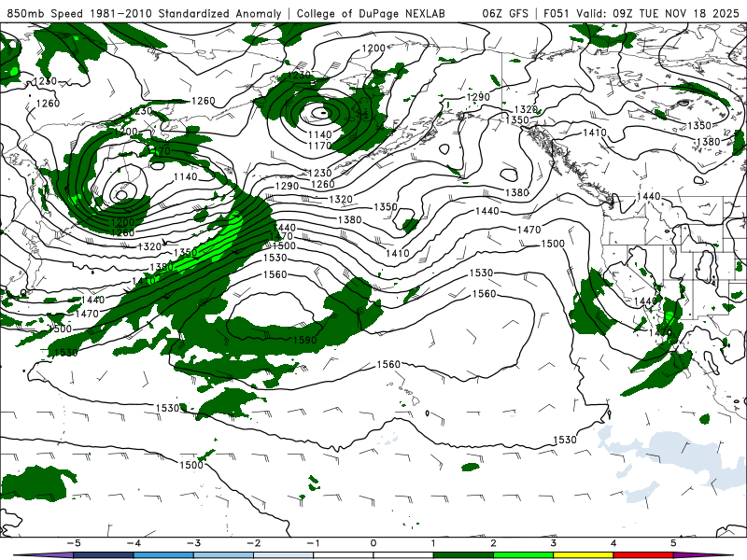Click the '06Z GFS' model run label
The width and height of the screenshot is (747, 560).
tap(505, 14)
